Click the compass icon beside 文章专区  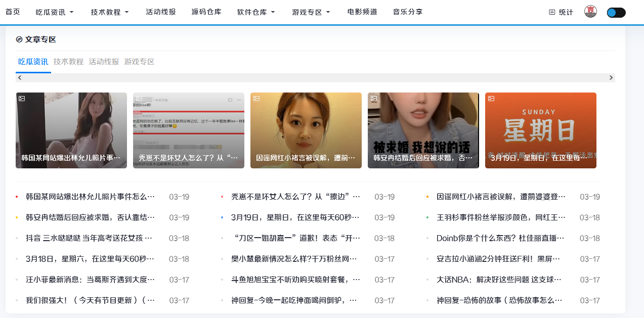pyautogui.click(x=19, y=39)
